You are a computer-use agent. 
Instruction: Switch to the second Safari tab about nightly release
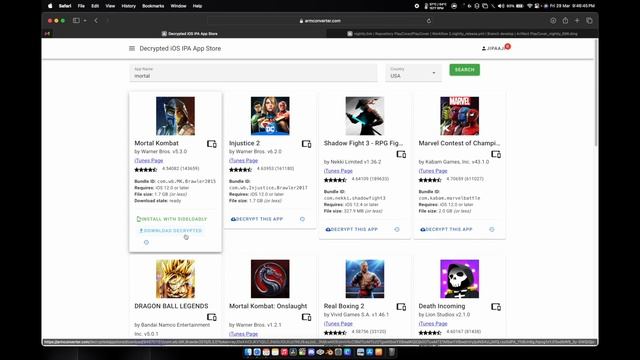click(x=462, y=33)
